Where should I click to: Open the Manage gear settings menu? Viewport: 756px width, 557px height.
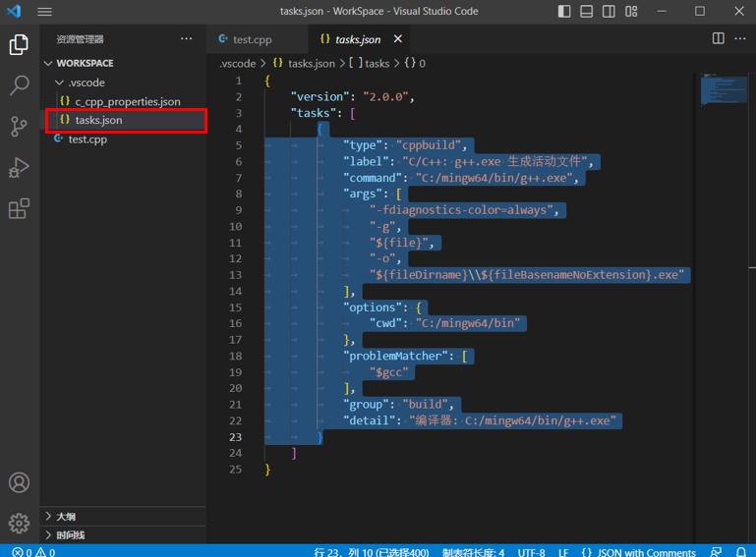point(20,523)
